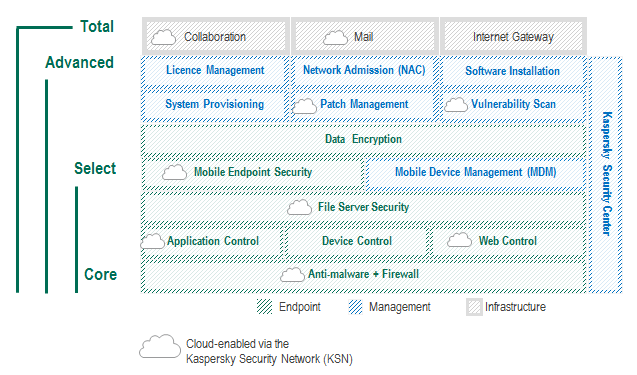Click the large KSN legend cloud icon

160,346
